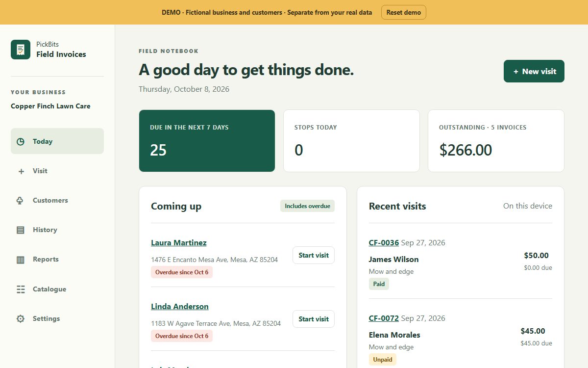Viewport: 588px width, 368px height.
Task: Reset the demo data
Action: (x=404, y=12)
